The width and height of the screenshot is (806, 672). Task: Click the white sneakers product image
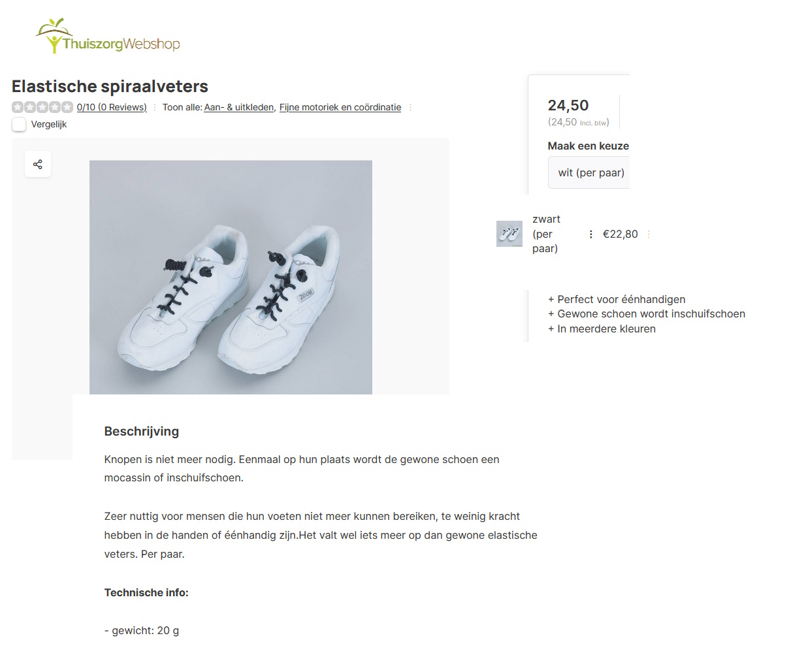[x=231, y=277]
